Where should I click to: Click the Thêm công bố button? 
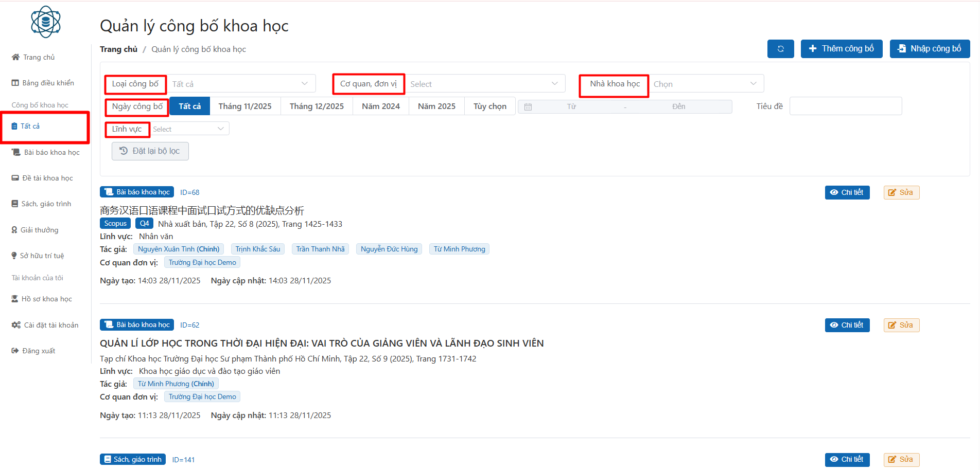tap(841, 49)
